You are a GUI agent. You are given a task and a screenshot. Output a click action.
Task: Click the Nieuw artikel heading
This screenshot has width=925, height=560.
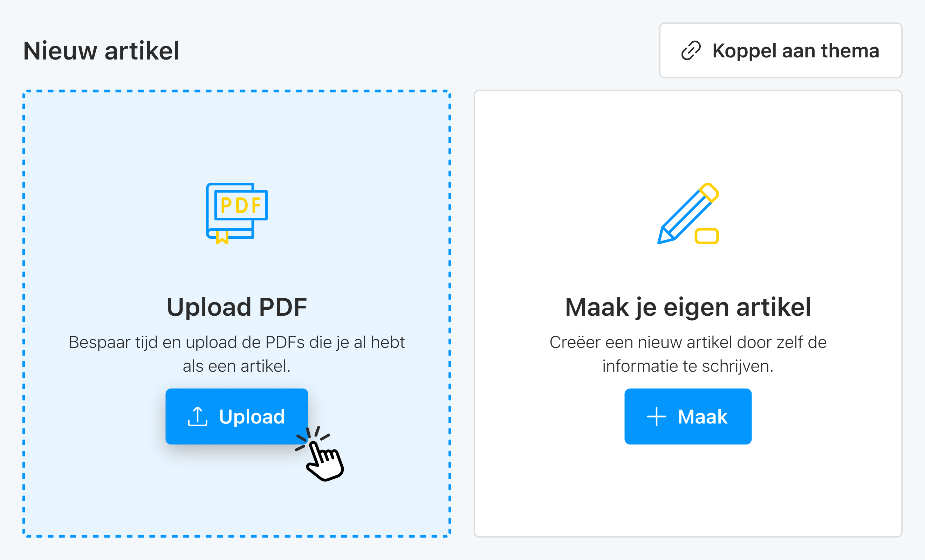(101, 51)
